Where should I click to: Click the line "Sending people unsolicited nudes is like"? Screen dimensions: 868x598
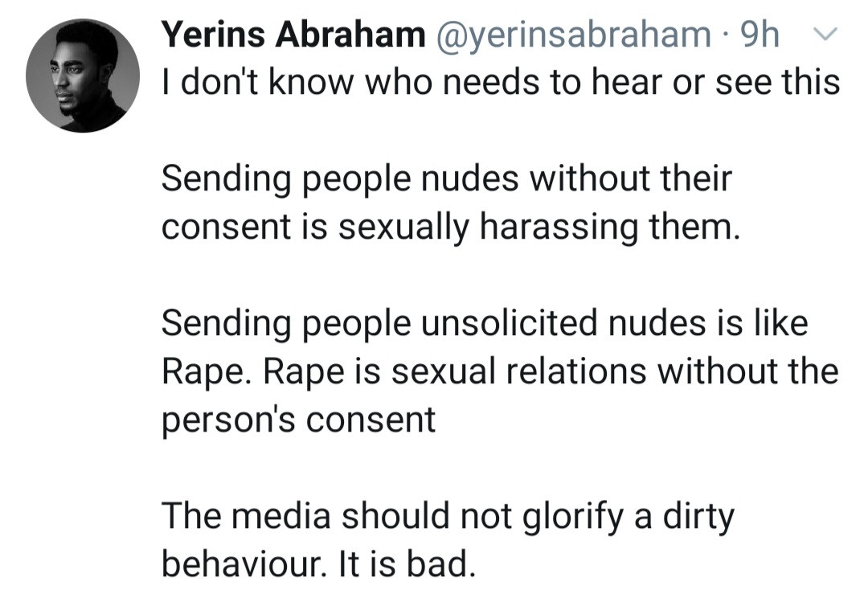pos(485,324)
